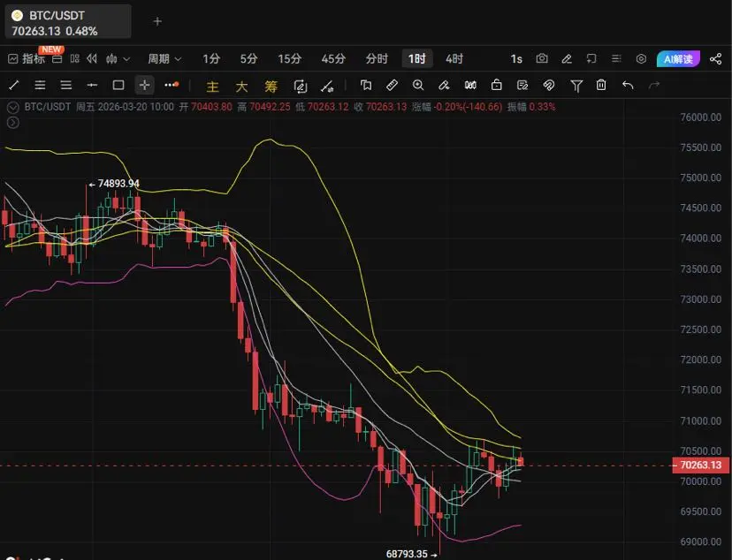Click the funnel filter icon
The image size is (732, 560).
(576, 86)
